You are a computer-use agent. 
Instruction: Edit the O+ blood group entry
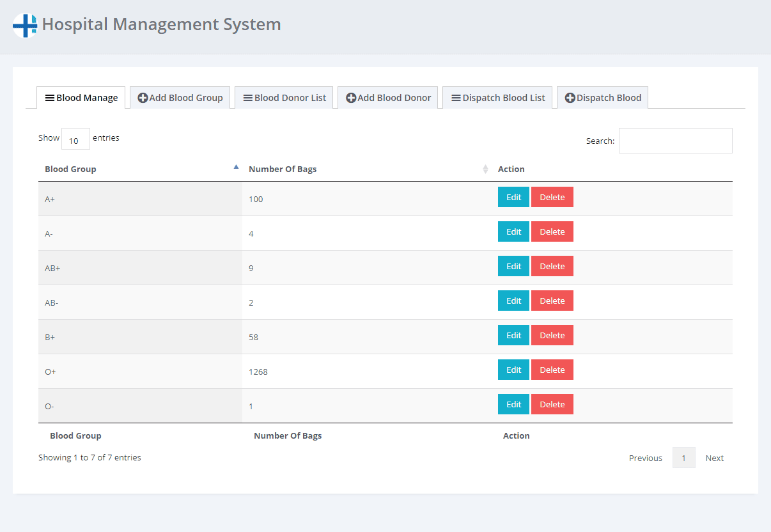[513, 370]
